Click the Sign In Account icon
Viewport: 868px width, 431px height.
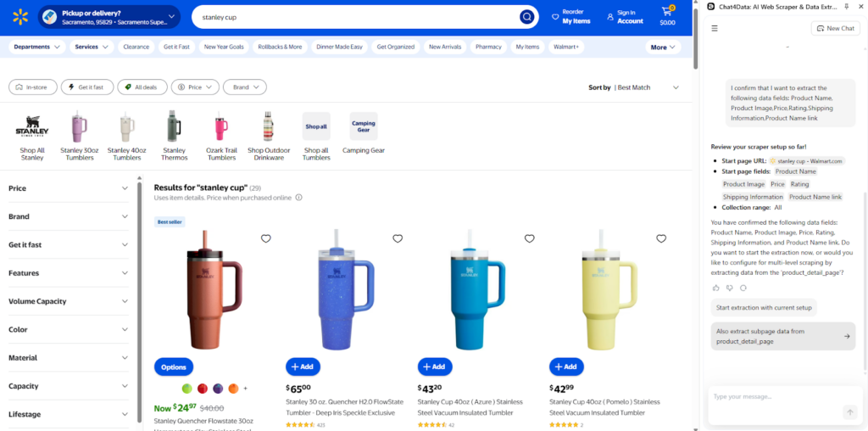610,17
